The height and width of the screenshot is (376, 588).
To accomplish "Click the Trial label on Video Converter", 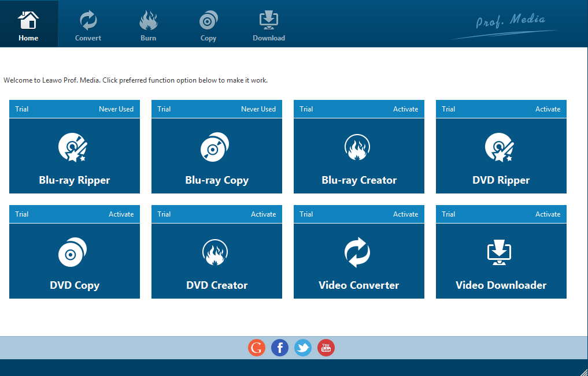I will pos(306,214).
